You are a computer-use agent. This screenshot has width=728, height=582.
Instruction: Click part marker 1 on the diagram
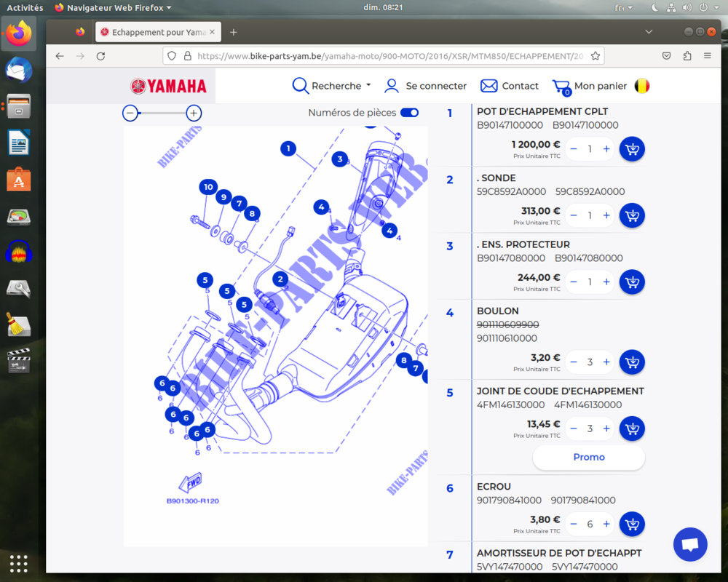point(288,148)
